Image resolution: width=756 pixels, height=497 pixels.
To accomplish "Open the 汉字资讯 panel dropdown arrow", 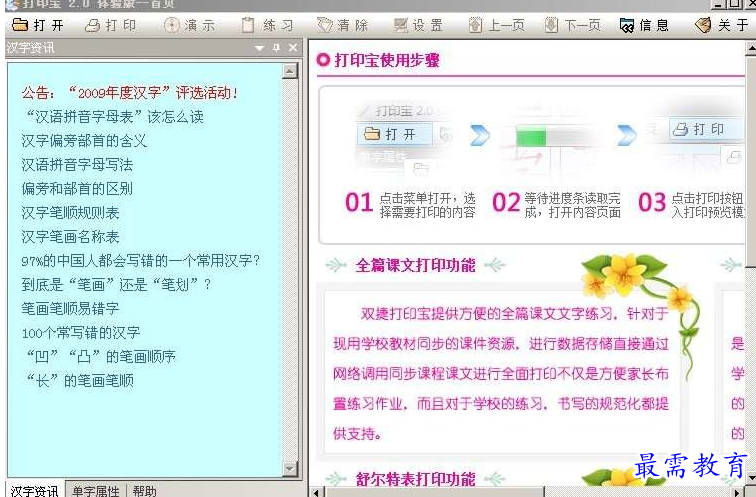I will pos(259,48).
